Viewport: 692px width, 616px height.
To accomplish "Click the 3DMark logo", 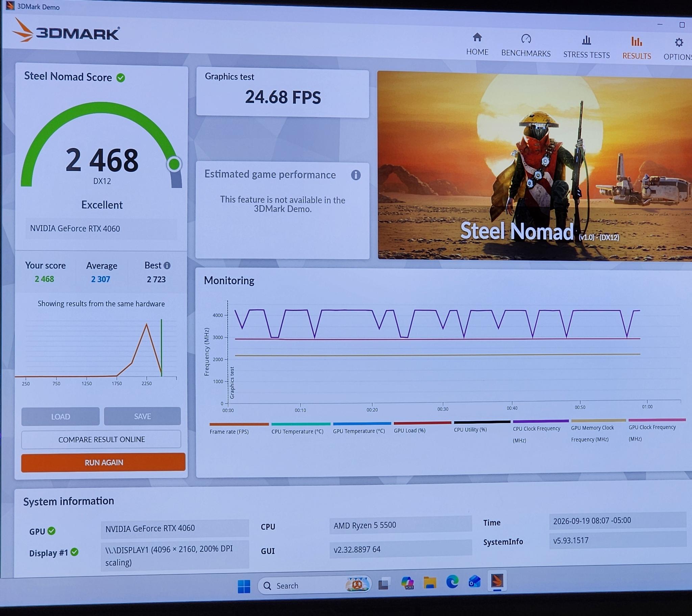I will [x=66, y=31].
